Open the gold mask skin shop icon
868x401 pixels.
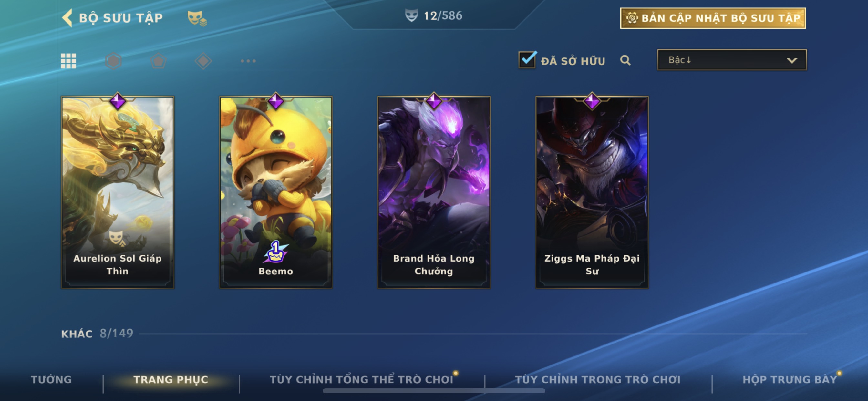[x=197, y=18]
